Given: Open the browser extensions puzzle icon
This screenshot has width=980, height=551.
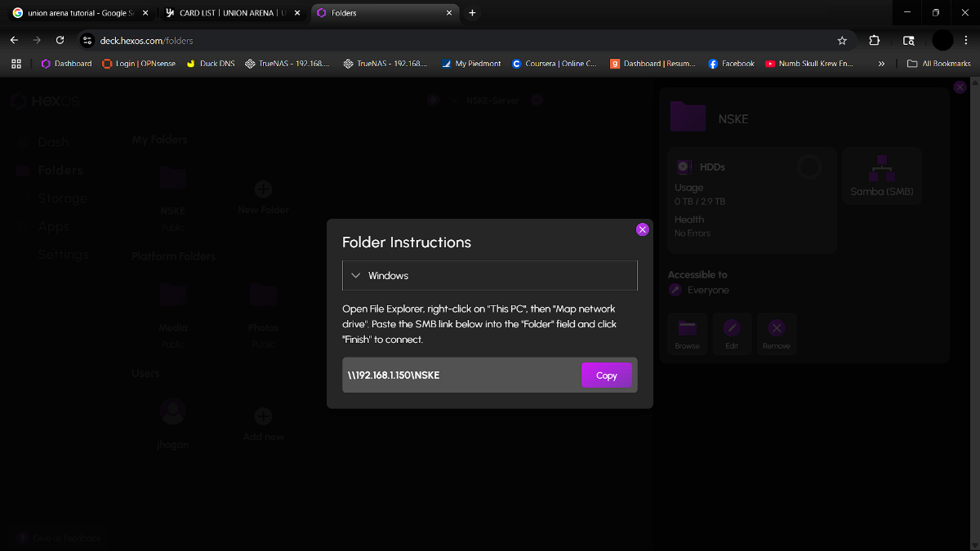Looking at the screenshot, I should (x=875, y=40).
